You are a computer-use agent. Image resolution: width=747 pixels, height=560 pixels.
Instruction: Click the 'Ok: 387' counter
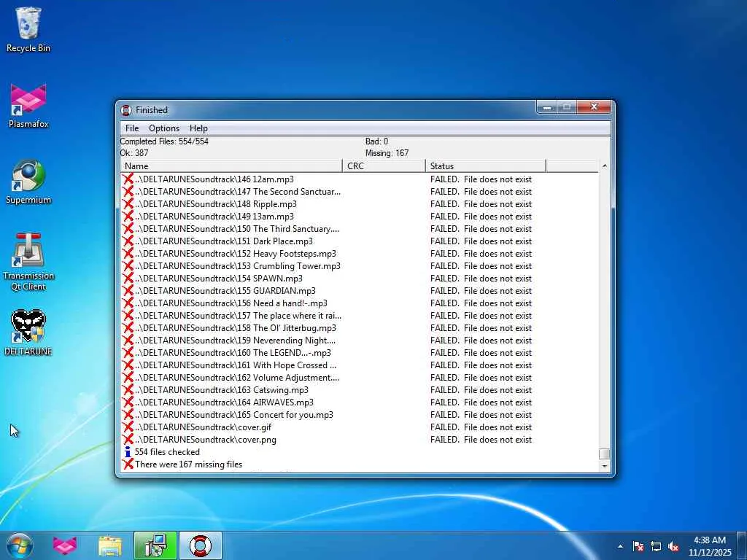(x=134, y=153)
